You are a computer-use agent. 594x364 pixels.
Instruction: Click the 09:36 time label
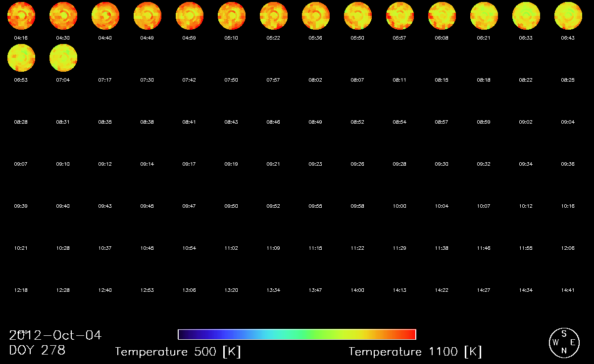[x=568, y=164]
